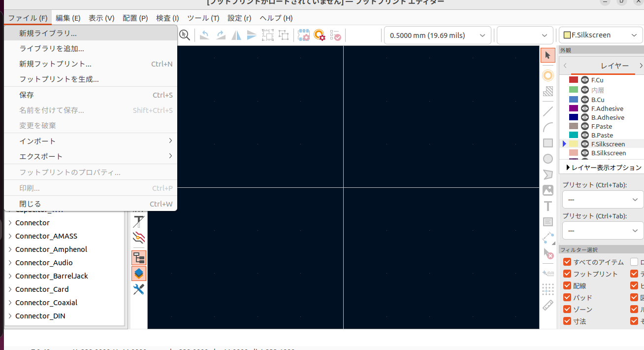Open the 編集 (E) menu

68,18
